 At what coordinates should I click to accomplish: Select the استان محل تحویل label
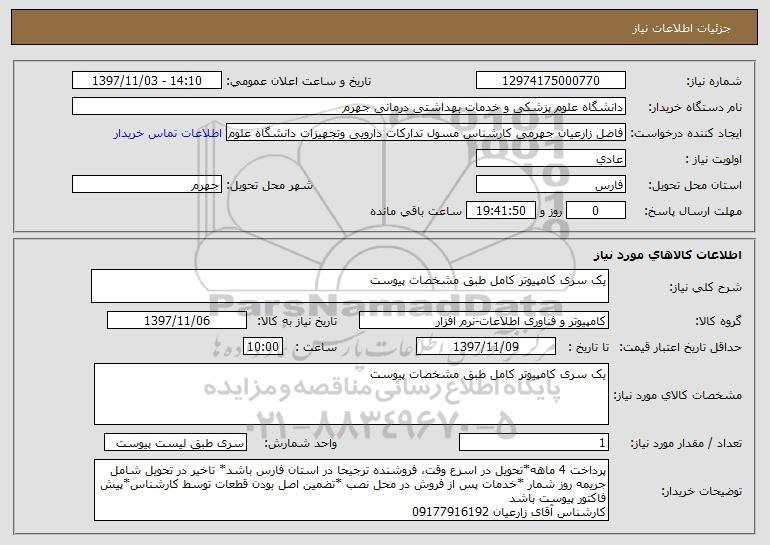(x=695, y=186)
